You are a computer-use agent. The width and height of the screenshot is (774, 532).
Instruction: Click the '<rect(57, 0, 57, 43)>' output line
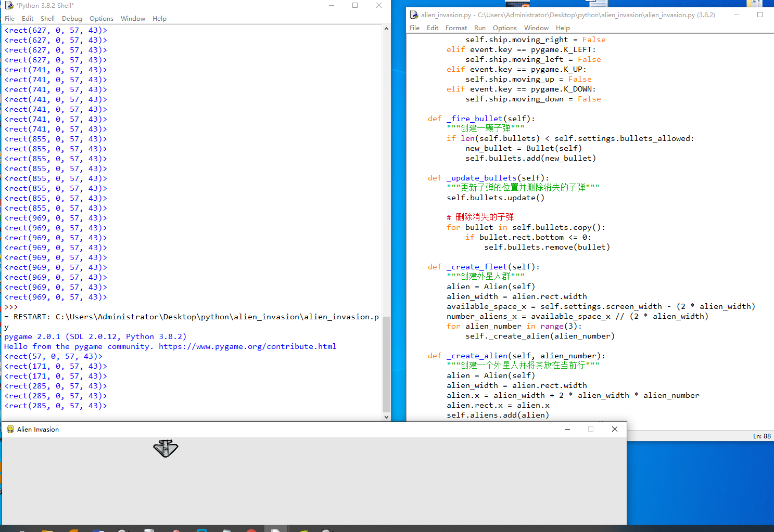click(53, 356)
